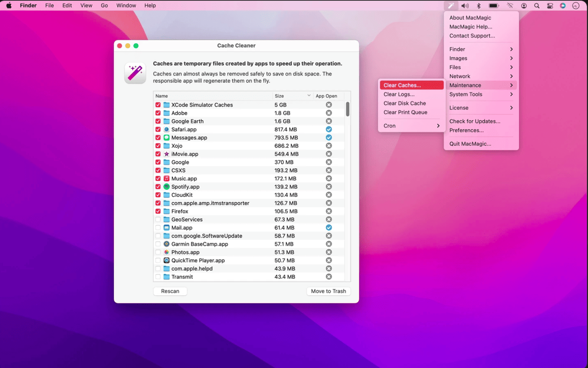Open the MacMagic wand menu bar icon
This screenshot has width=588, height=368.
451,6
